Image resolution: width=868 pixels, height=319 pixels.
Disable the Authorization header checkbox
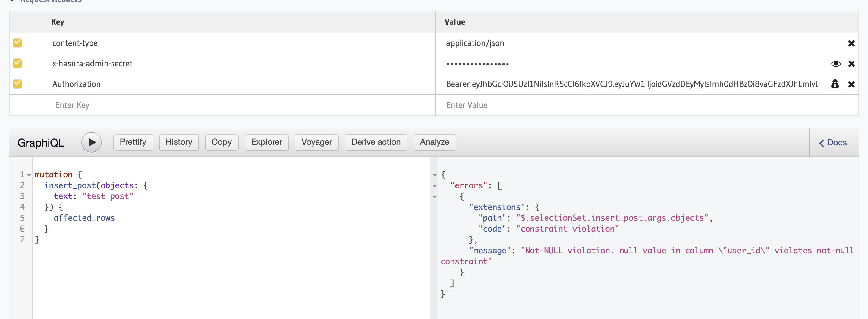tap(17, 84)
